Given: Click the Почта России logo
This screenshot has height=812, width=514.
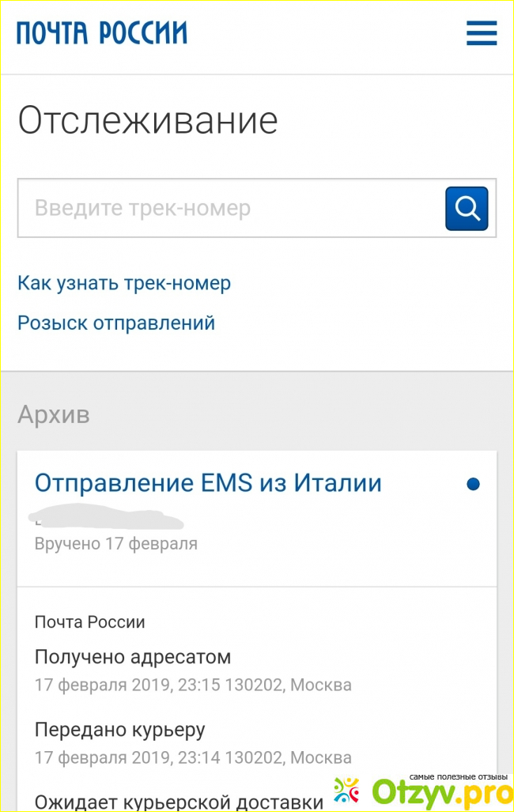Looking at the screenshot, I should pos(102,33).
